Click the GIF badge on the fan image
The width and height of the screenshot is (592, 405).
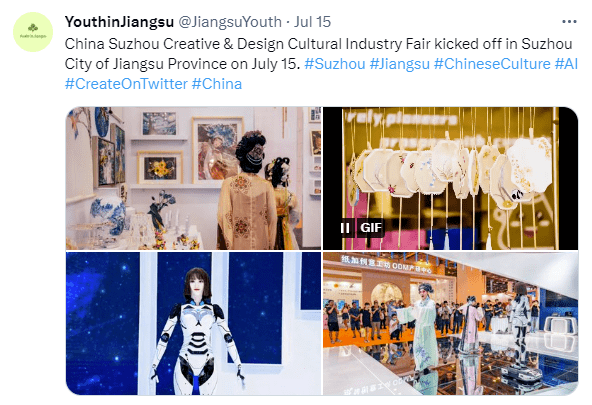pos(371,228)
